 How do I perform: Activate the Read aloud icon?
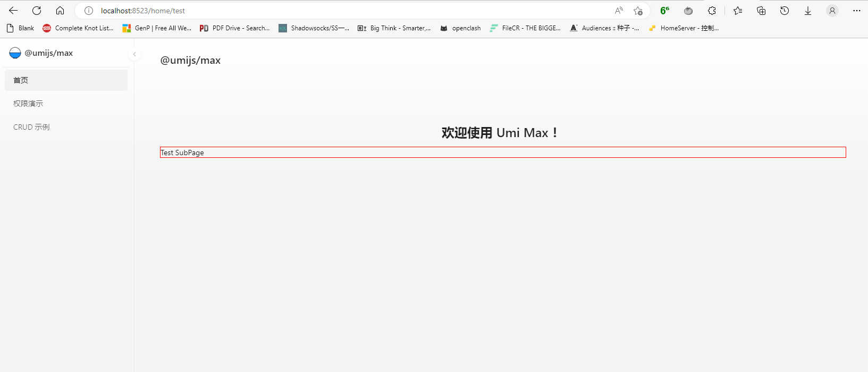(x=619, y=11)
